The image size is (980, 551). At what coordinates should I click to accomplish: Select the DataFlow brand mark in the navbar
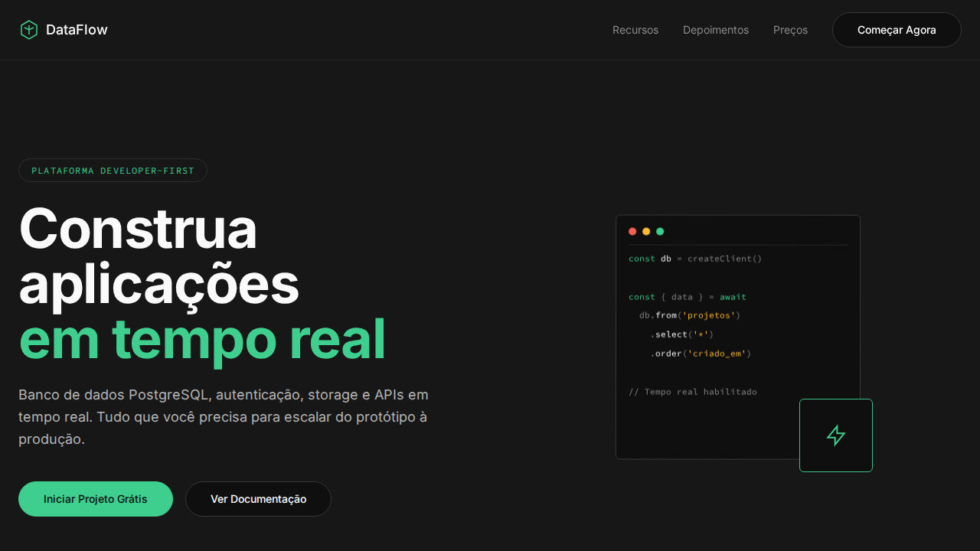(64, 29)
